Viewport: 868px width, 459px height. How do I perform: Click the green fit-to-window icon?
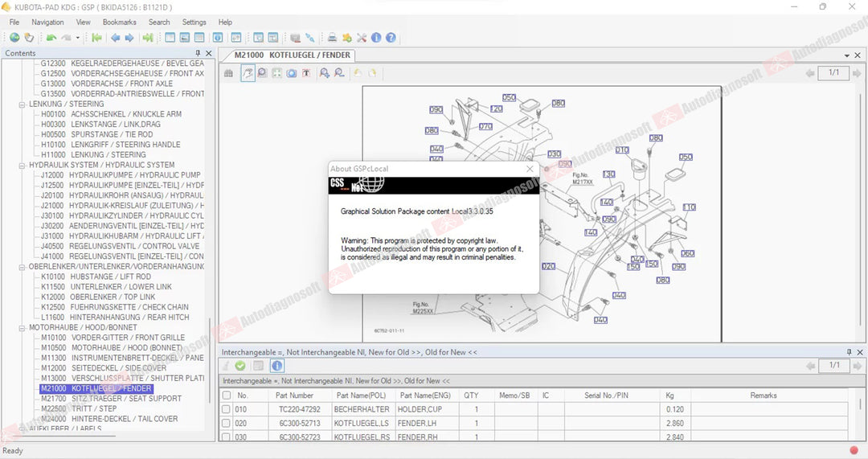click(x=276, y=73)
